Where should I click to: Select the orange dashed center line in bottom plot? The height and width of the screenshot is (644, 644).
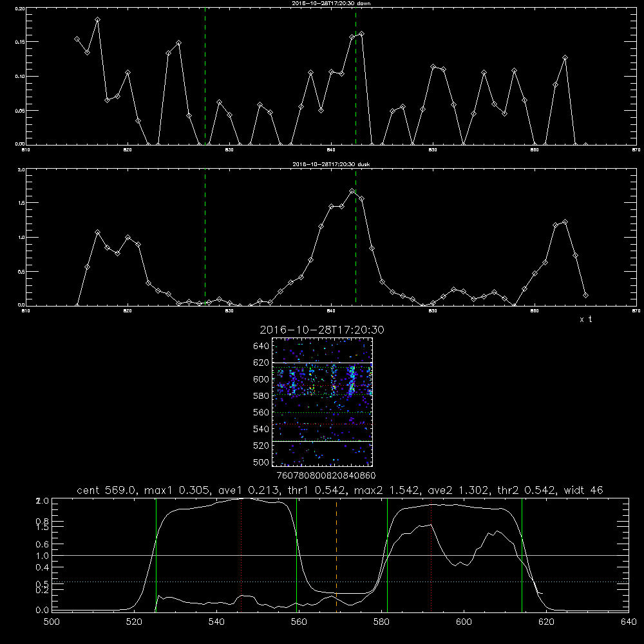click(x=336, y=555)
